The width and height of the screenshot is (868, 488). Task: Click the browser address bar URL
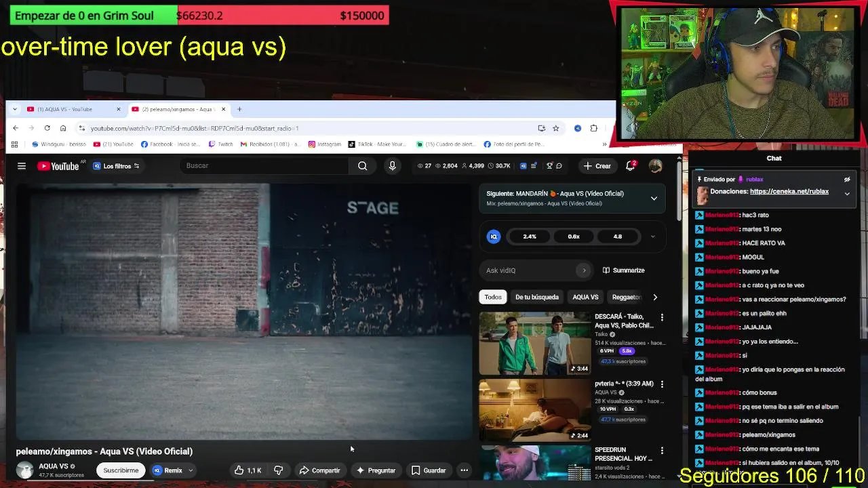coord(195,128)
